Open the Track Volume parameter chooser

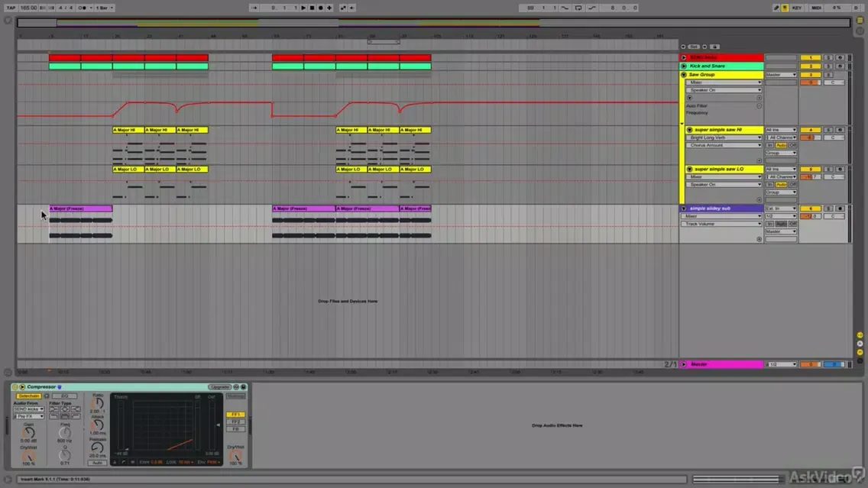coord(721,224)
